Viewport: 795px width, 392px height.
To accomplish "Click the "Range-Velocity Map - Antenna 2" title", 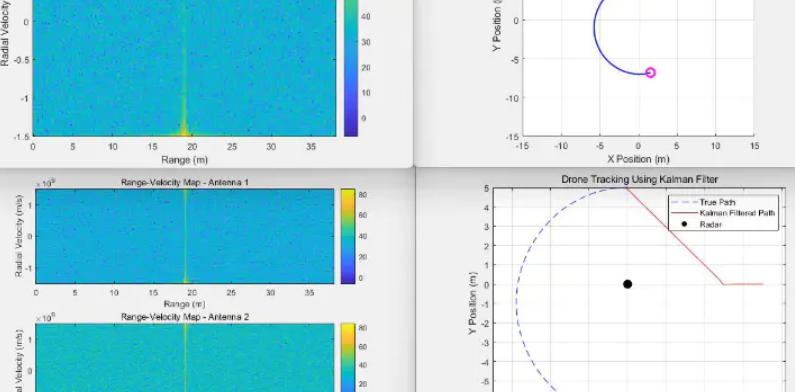I will coord(185,317).
